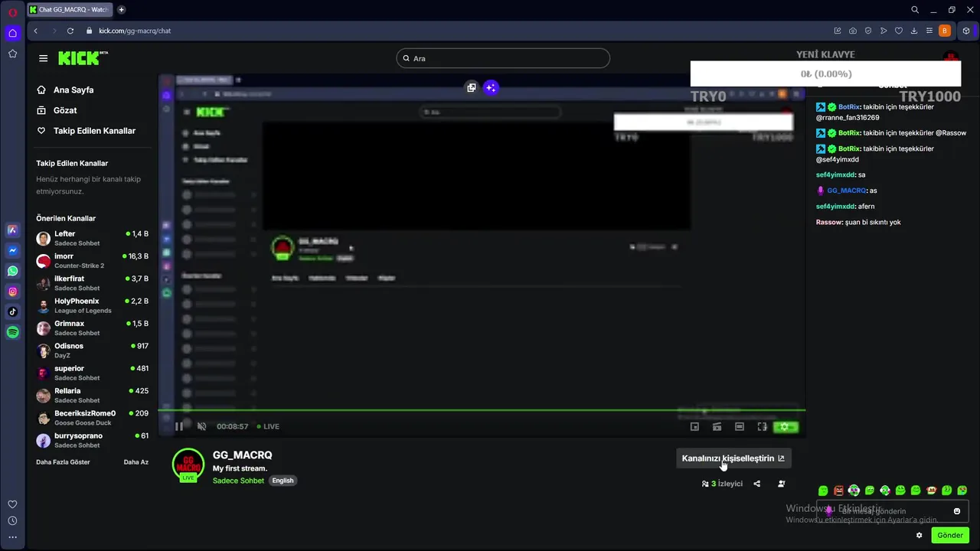
Task: Open Opera search tabs magnifier
Action: [915, 10]
